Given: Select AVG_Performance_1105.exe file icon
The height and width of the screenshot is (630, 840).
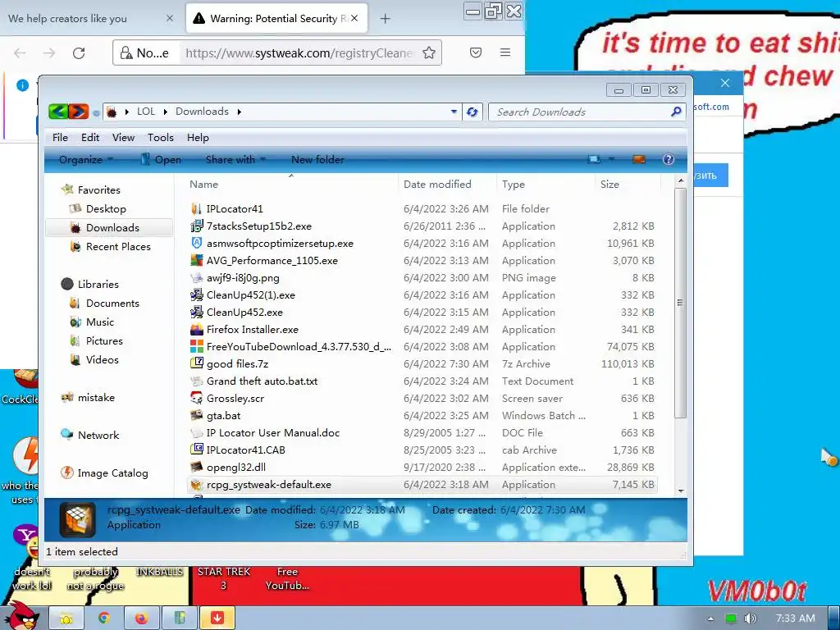Looking at the screenshot, I should (x=197, y=260).
